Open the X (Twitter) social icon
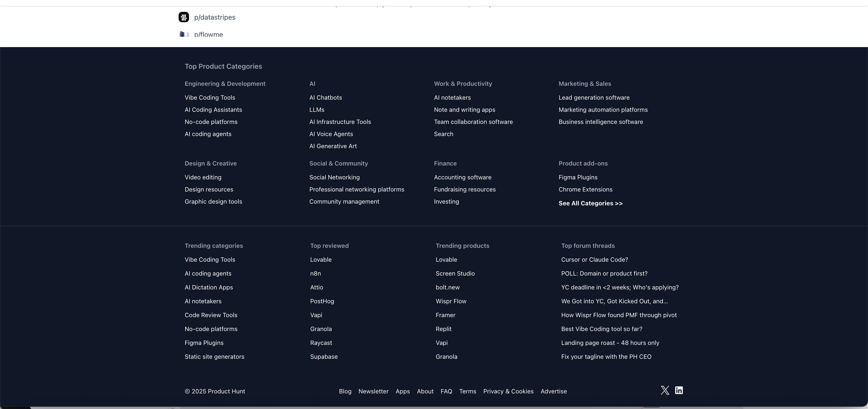This screenshot has height=409, width=868. coord(665,391)
